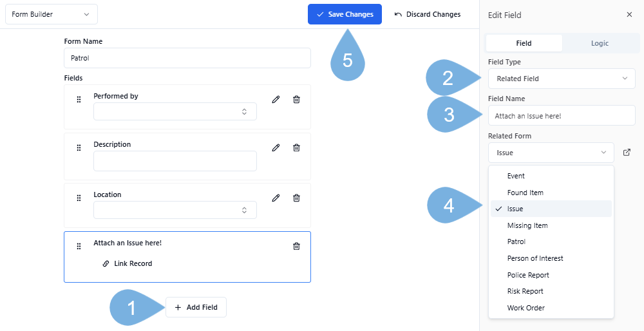This screenshot has height=331, width=644.
Task: Expand the Field Type dropdown
Action: click(561, 79)
